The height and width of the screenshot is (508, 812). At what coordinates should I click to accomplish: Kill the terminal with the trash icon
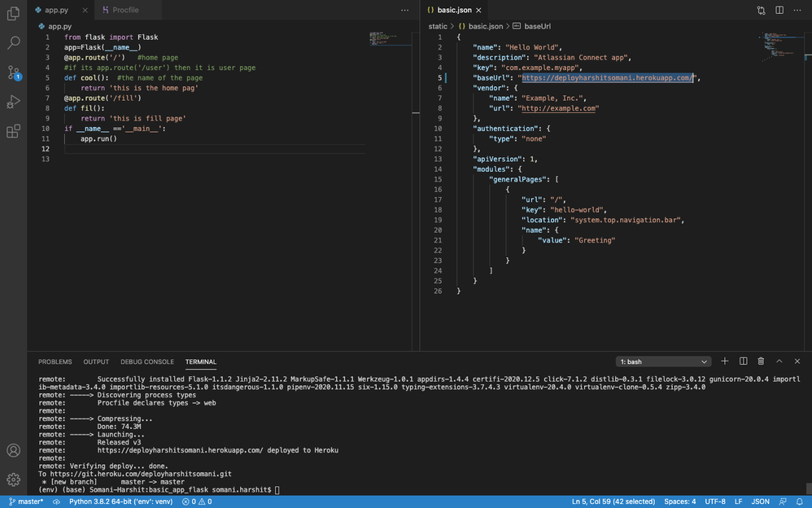pos(762,361)
